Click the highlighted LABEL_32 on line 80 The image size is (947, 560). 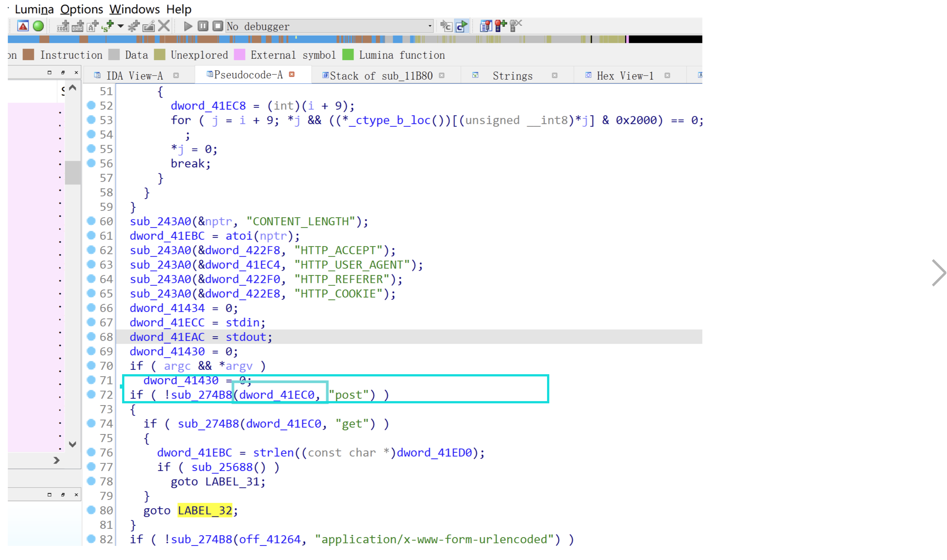[x=204, y=510]
